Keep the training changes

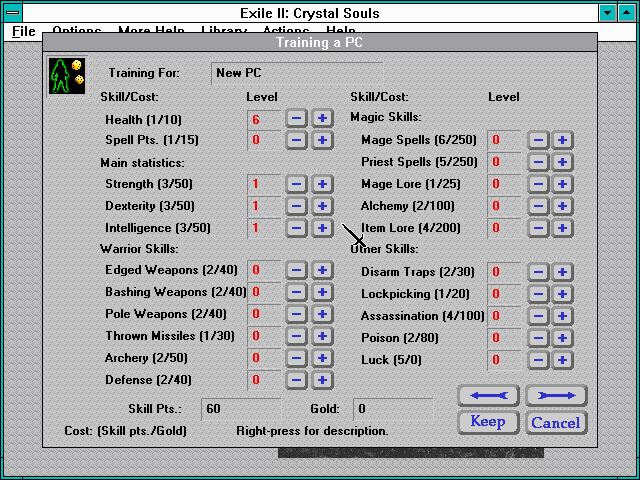click(x=489, y=422)
